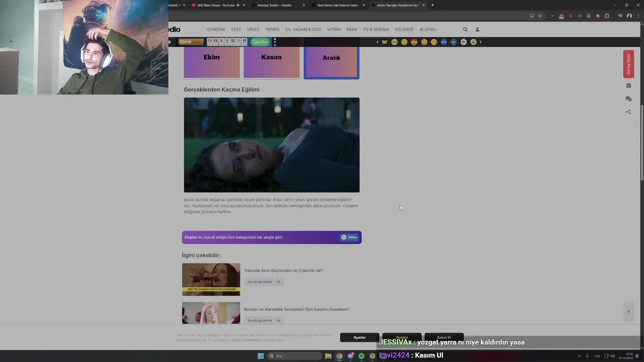Open the EĞLENCE menu item
Image resolution: width=644 pixels, height=362 pixels.
tap(404, 30)
